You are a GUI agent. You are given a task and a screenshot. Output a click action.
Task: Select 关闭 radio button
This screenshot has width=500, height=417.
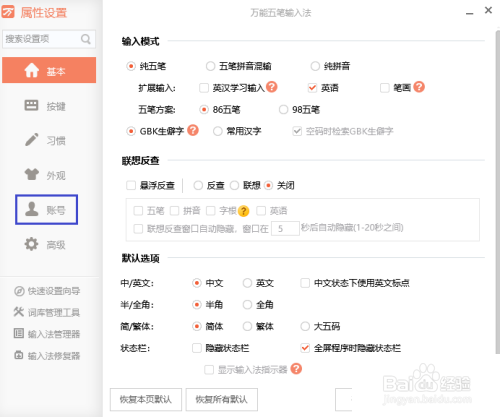pos(268,185)
